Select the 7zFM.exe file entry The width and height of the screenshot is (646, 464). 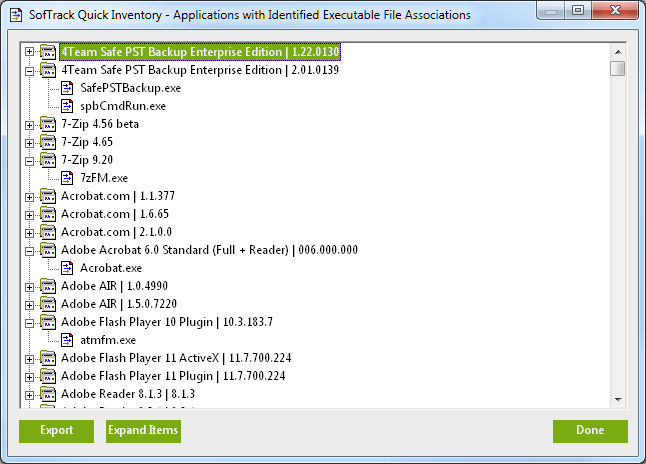point(104,178)
